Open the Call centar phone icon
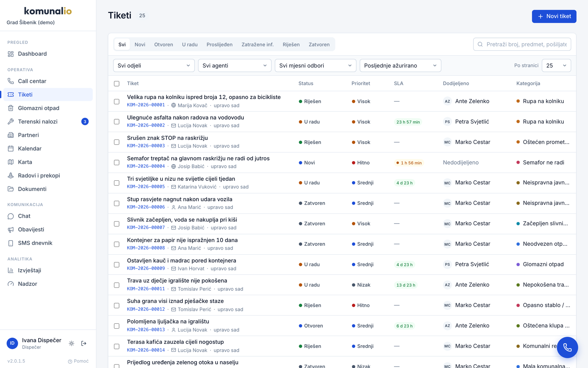The height and width of the screenshot is (368, 588). (11, 81)
